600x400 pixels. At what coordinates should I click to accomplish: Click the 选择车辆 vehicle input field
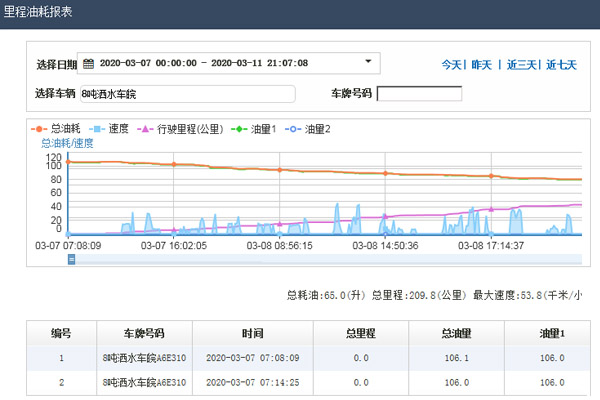click(187, 94)
